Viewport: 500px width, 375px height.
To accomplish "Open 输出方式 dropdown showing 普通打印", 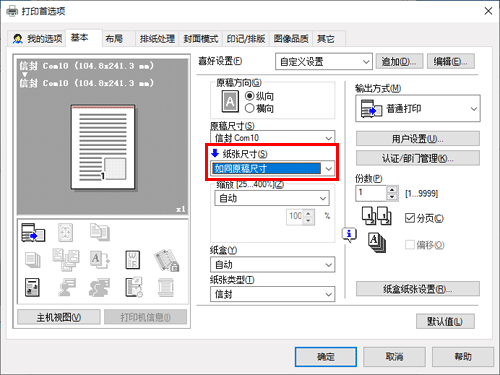I will pos(418,108).
